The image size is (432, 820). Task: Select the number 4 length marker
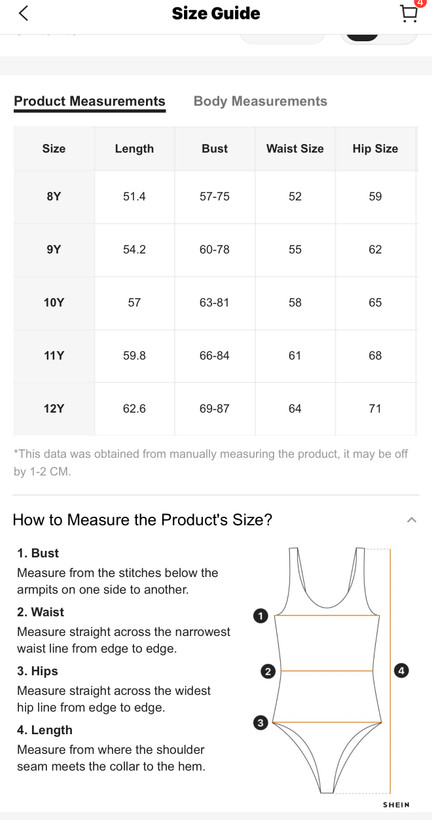(x=401, y=670)
